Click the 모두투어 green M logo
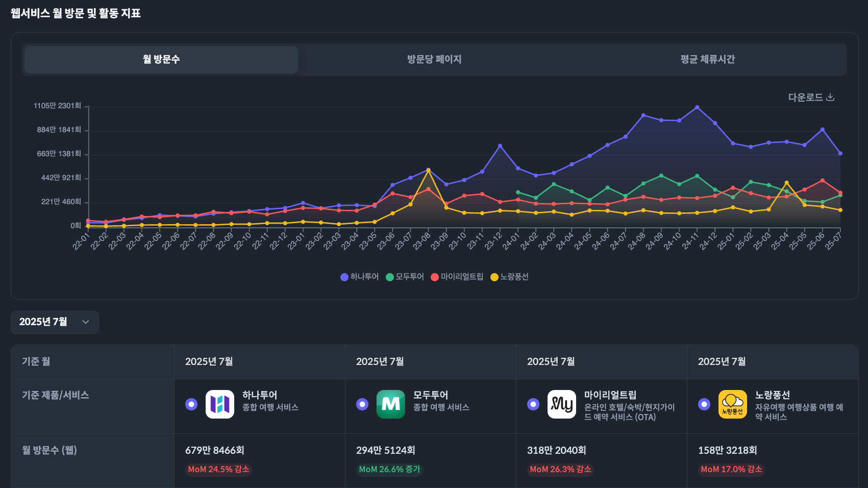The height and width of the screenshot is (488, 868). 390,404
